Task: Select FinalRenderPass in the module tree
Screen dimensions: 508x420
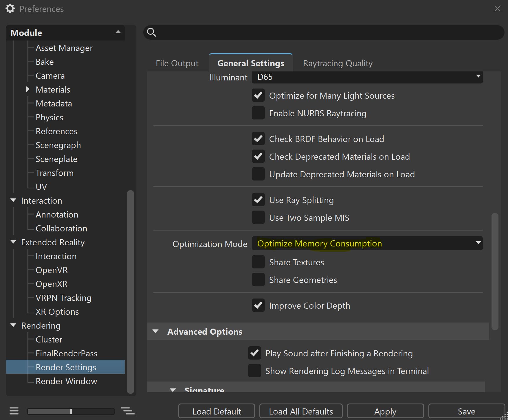Action: pos(66,353)
